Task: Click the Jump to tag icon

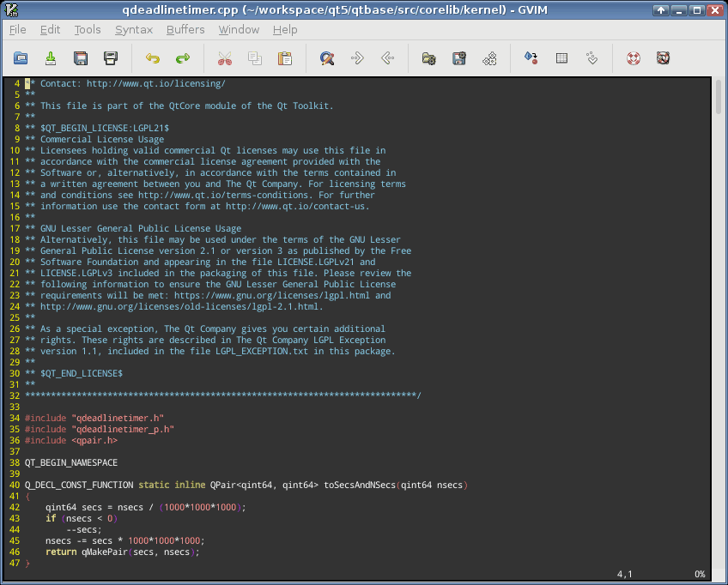Action: pyautogui.click(x=592, y=58)
